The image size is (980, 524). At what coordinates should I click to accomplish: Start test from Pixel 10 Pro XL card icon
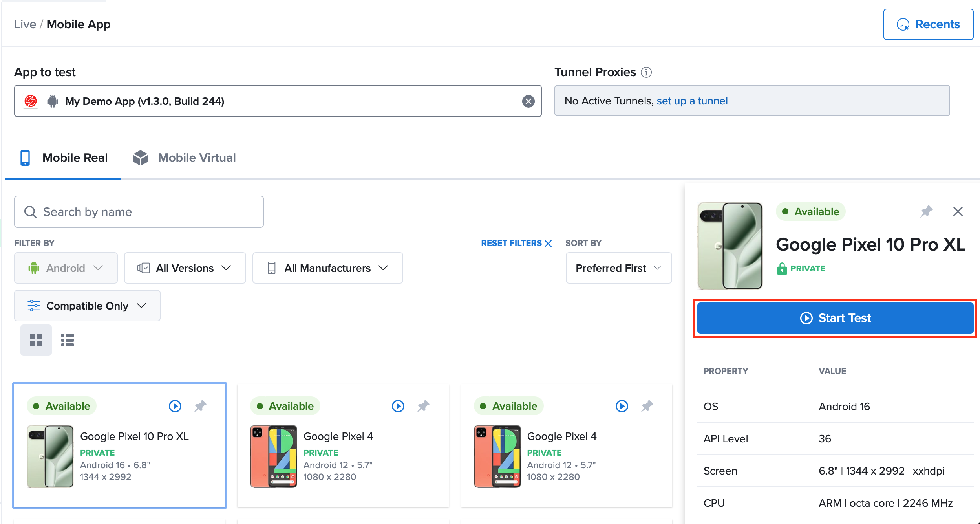click(x=175, y=406)
